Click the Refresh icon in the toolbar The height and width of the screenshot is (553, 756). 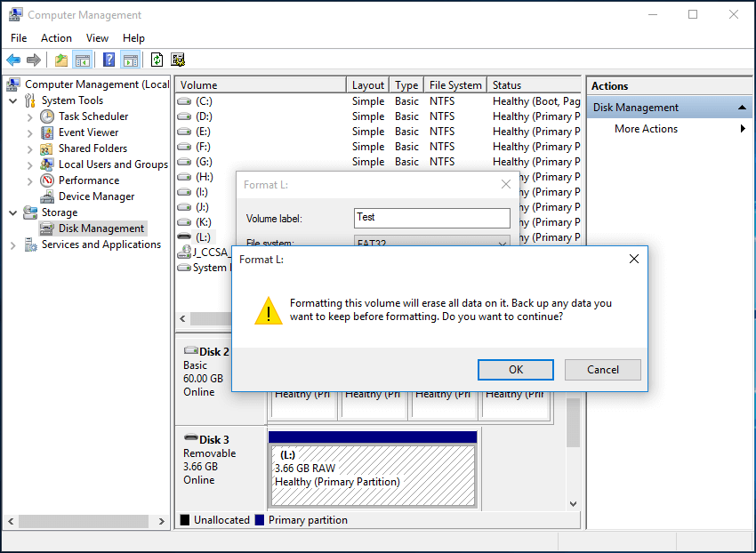[157, 60]
